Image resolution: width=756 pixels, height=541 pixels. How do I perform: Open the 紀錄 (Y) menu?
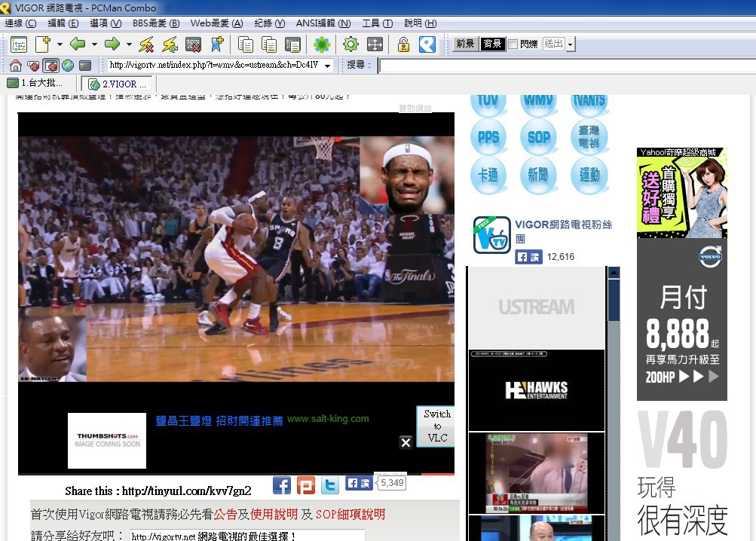[x=270, y=23]
